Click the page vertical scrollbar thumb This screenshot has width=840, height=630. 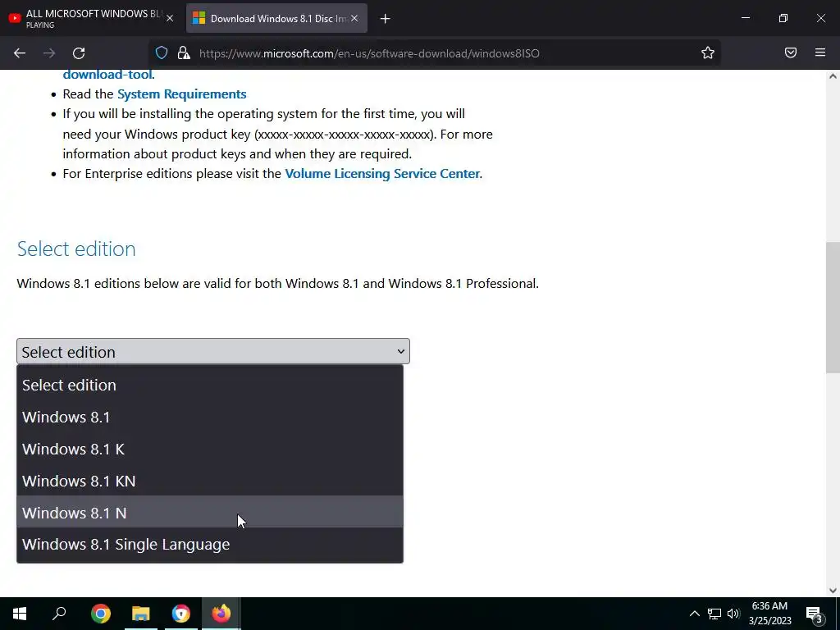click(x=833, y=308)
